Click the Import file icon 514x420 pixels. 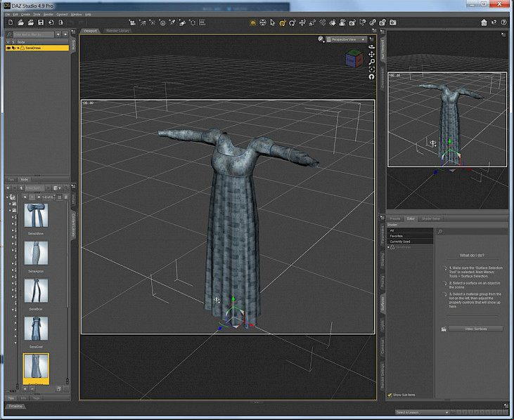click(51, 22)
